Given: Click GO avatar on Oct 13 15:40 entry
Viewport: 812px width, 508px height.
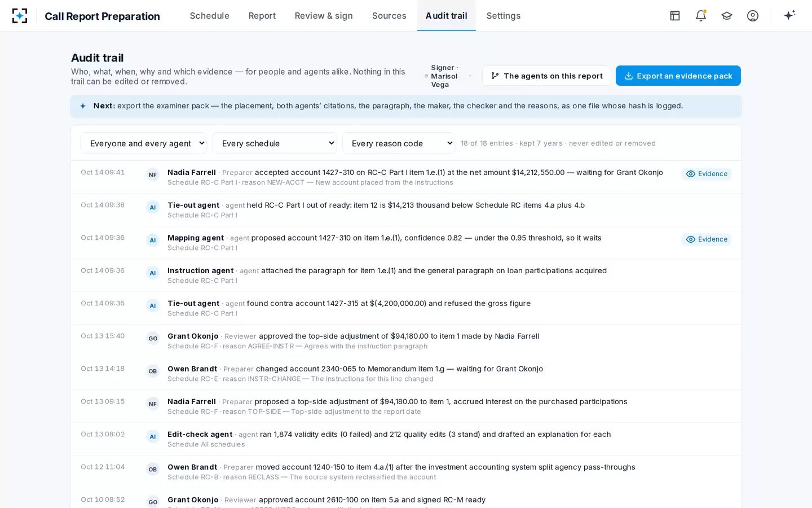Looking at the screenshot, I should 153,339.
